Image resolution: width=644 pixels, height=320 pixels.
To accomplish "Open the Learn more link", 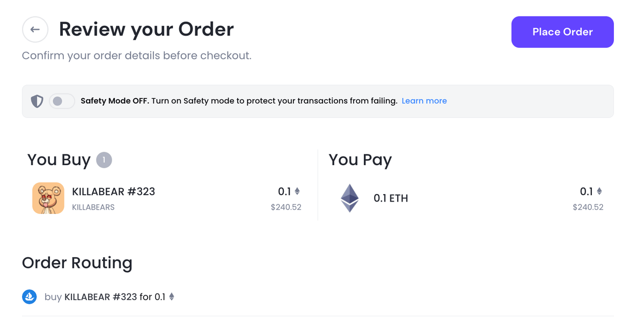I will point(424,101).
